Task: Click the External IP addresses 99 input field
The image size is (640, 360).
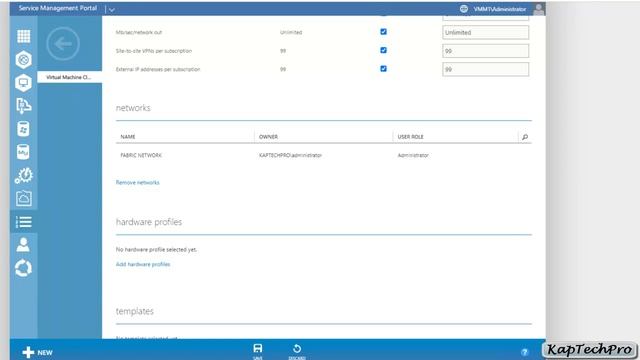Action: 486,69
